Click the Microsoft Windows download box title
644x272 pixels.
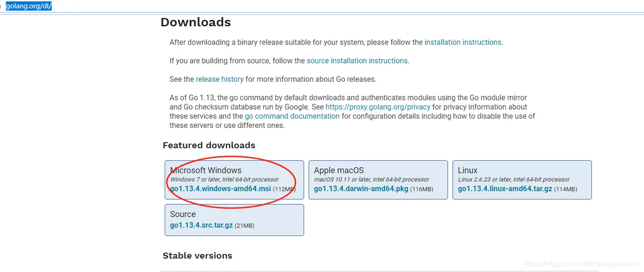click(x=206, y=170)
